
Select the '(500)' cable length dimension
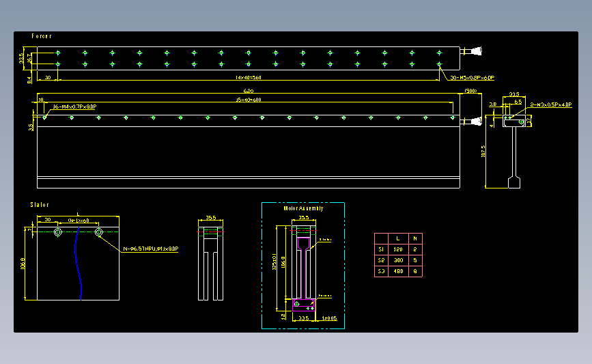(x=470, y=91)
